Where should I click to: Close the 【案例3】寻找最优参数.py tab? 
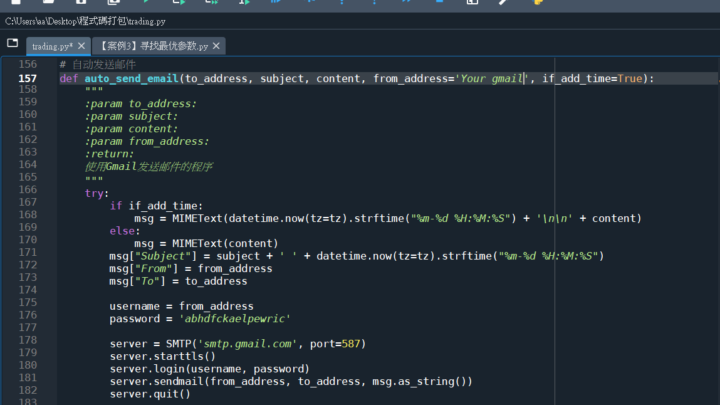coord(216,46)
